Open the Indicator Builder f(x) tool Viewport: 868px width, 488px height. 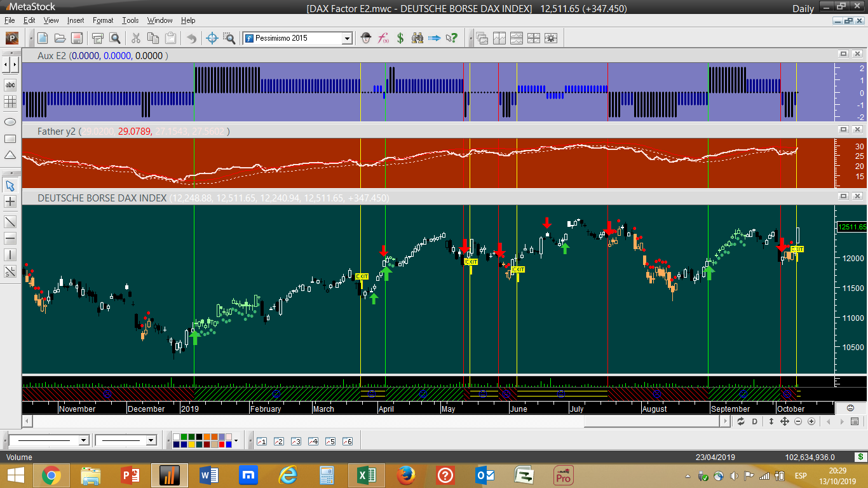[383, 38]
